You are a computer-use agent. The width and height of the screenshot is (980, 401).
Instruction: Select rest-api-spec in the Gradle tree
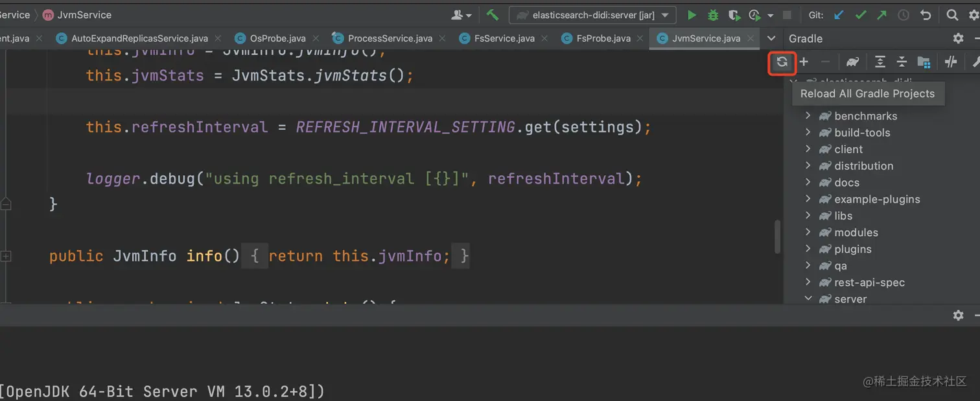point(869,282)
